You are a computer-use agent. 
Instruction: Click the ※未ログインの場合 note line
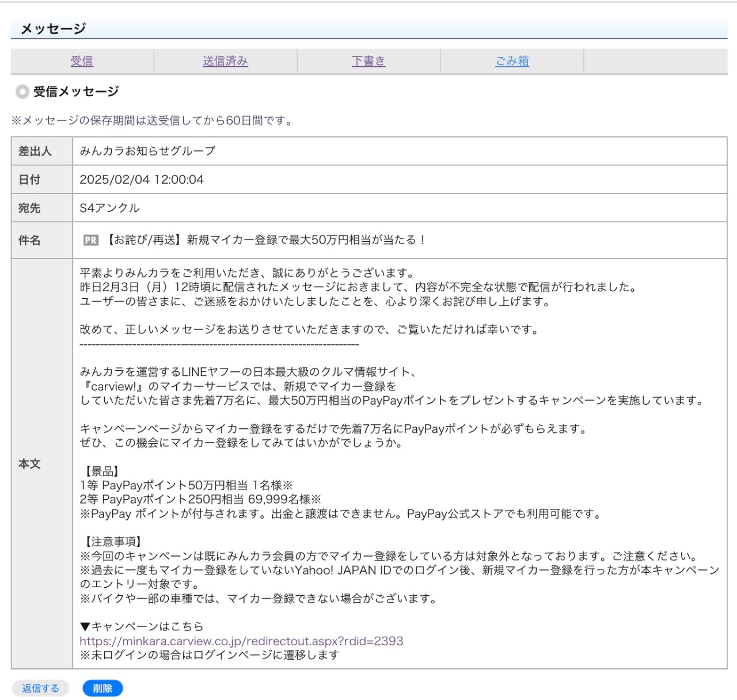point(210,655)
